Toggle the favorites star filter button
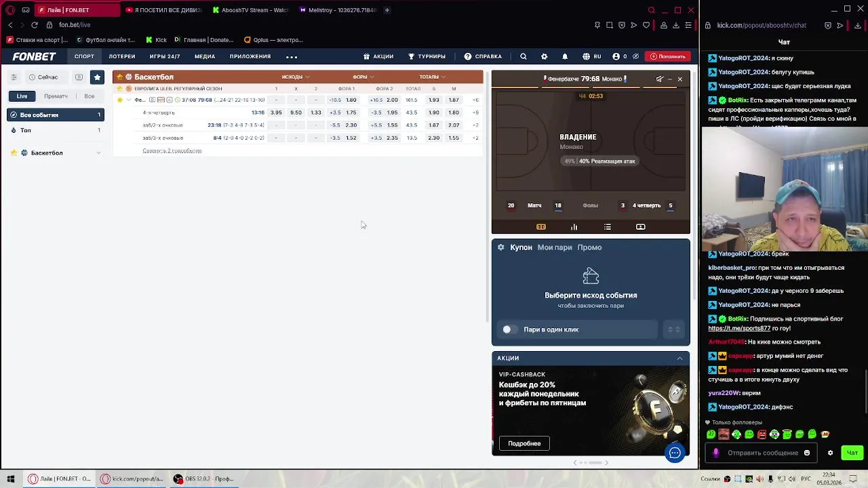Screen dimensions: 868x488 pyautogui.click(x=97, y=77)
